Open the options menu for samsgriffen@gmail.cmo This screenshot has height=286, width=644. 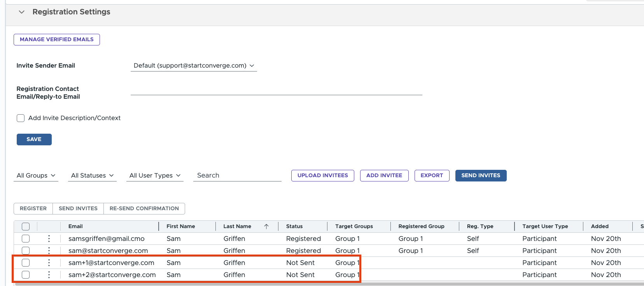tap(49, 239)
